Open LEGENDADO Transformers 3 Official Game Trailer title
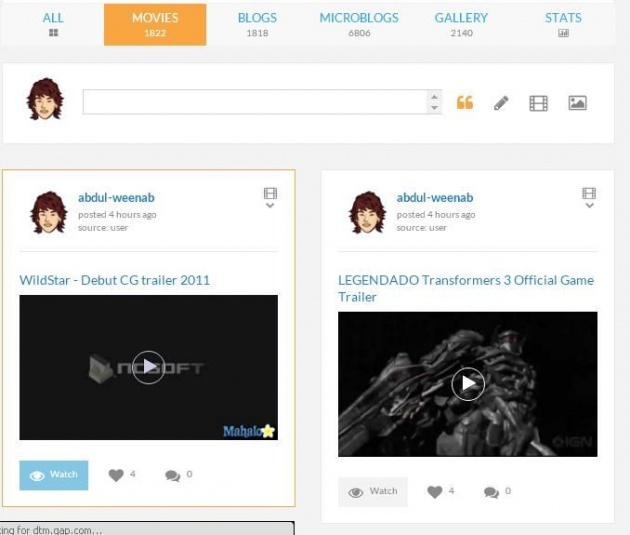630x535 pixels. 466,288
